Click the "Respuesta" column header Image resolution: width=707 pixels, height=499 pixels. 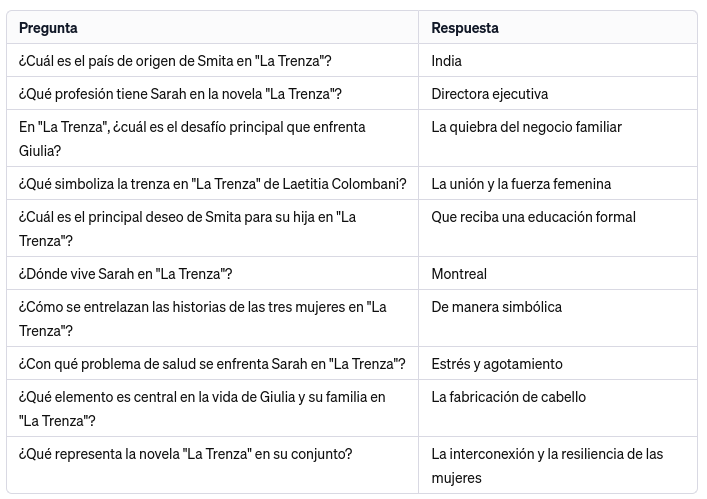pos(465,28)
